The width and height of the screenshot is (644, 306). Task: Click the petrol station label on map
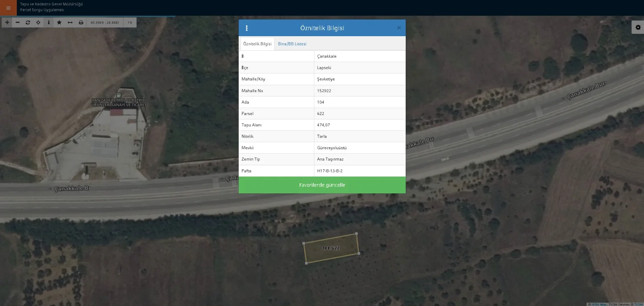click(x=119, y=103)
